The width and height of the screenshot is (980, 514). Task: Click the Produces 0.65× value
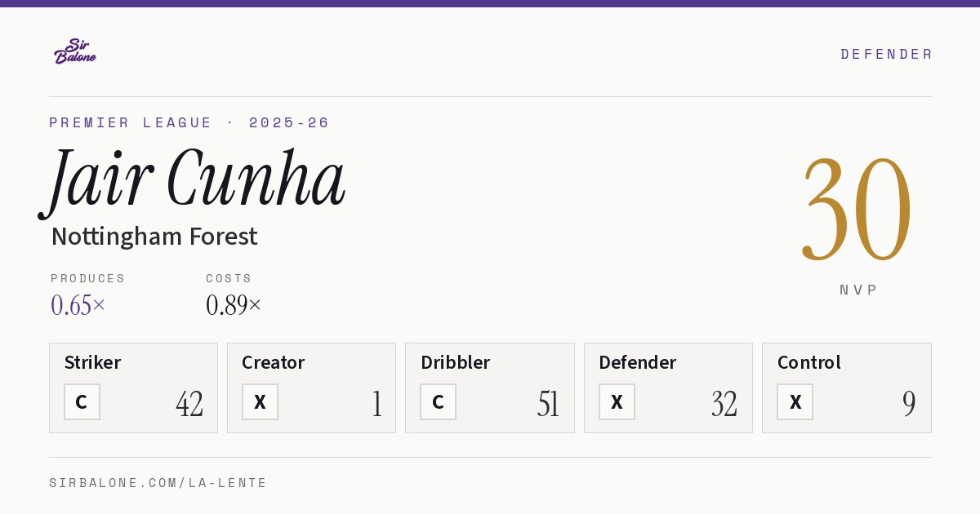[x=78, y=305]
